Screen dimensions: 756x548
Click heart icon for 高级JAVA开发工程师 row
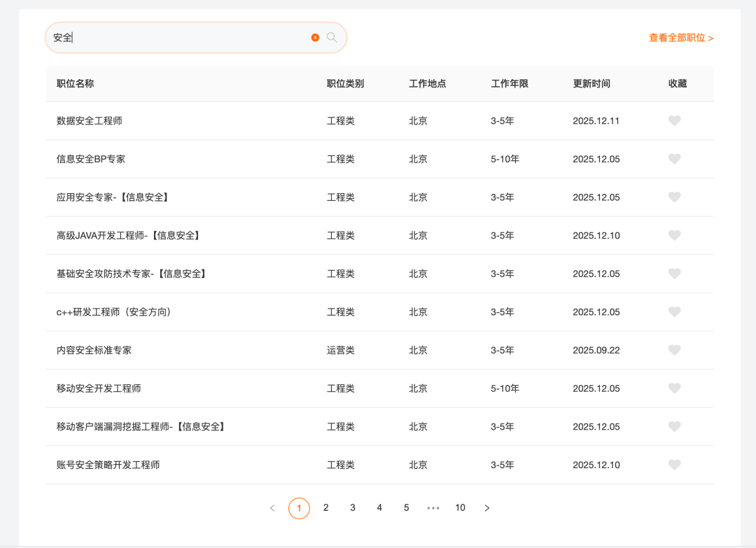674,236
